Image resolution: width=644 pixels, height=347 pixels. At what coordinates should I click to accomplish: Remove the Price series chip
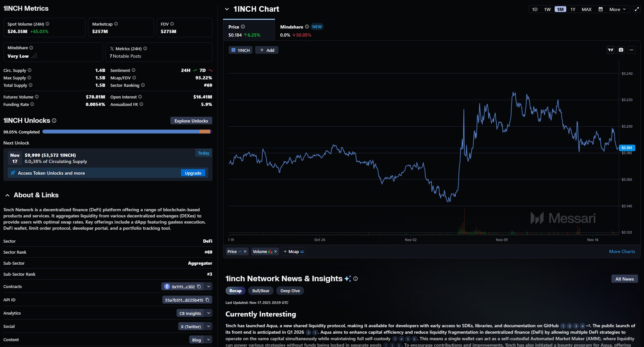[245, 252]
